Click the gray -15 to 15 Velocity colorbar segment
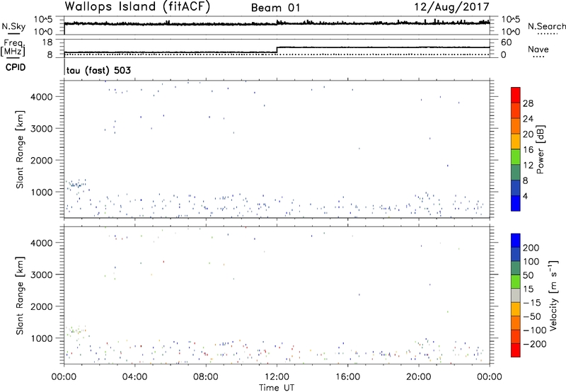 click(x=516, y=295)
